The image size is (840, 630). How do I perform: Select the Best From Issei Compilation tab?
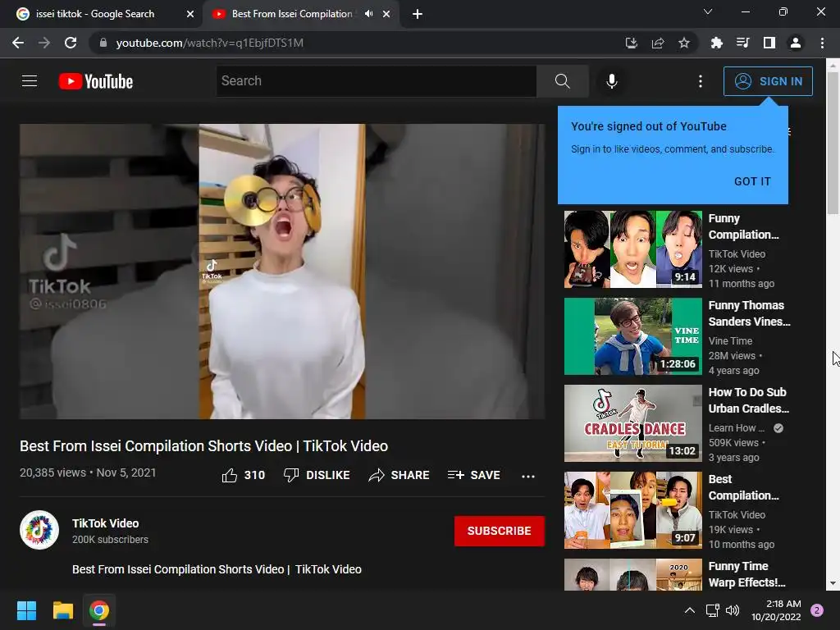click(292, 14)
